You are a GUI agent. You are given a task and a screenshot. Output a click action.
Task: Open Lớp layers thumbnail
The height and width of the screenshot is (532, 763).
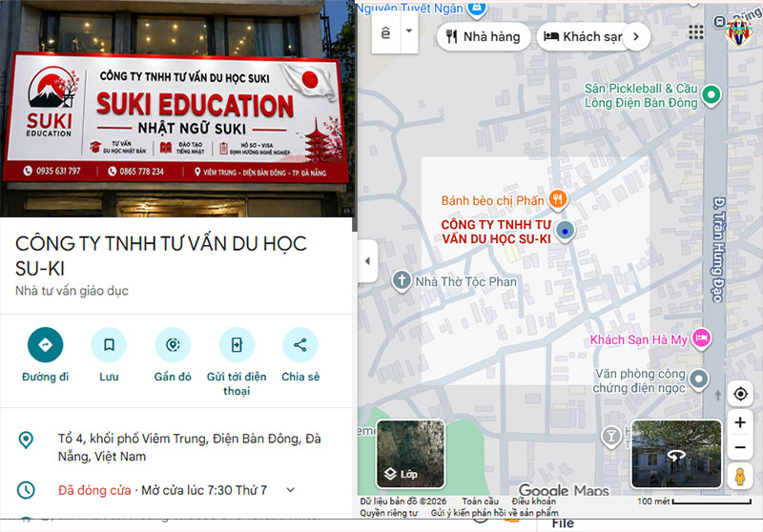point(410,454)
